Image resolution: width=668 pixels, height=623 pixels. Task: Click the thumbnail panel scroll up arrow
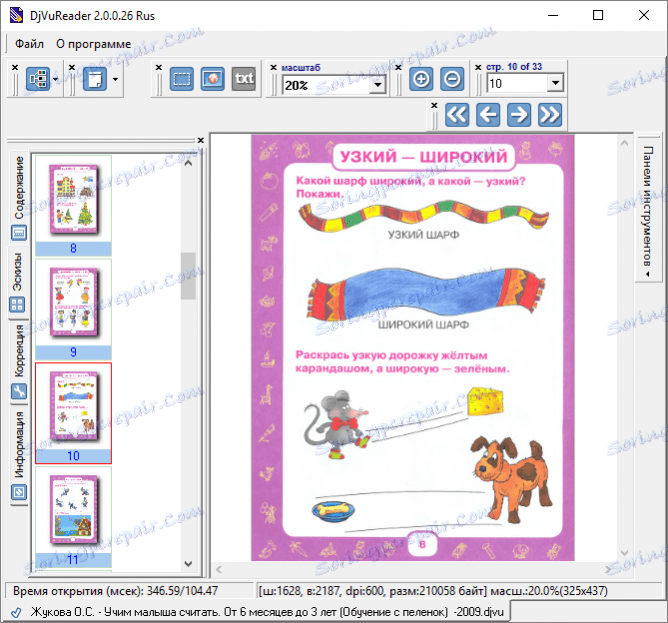(x=188, y=163)
